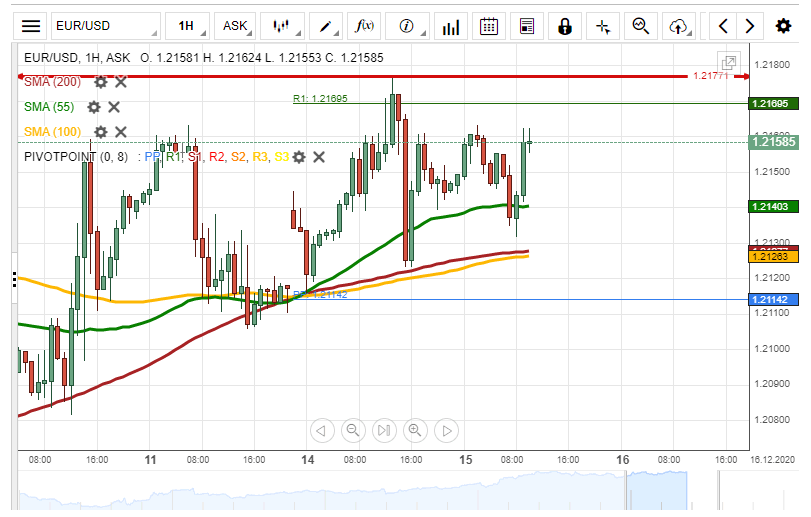Image resolution: width=811 pixels, height=517 pixels.
Task: Zoom out with round minus magnifier
Action: [353, 430]
